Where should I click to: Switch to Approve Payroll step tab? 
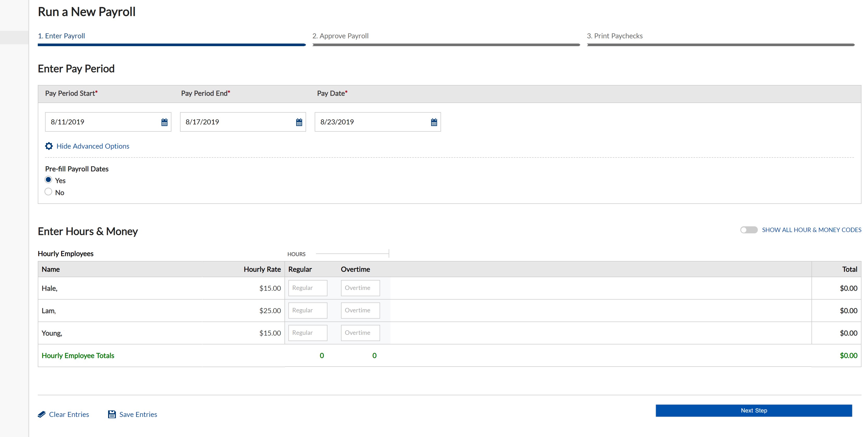(340, 36)
